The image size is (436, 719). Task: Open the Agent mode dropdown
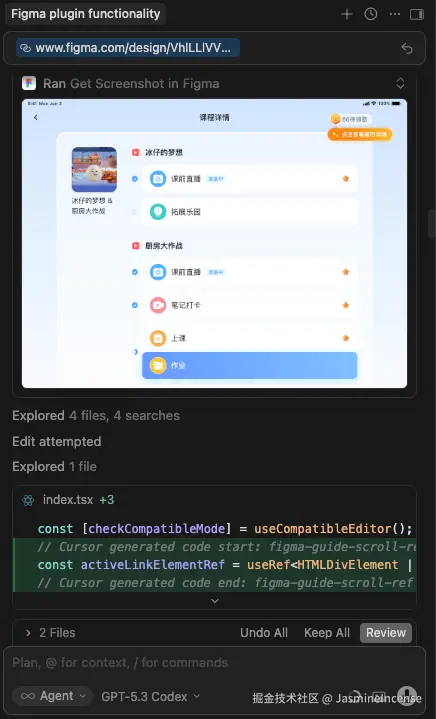(53, 696)
